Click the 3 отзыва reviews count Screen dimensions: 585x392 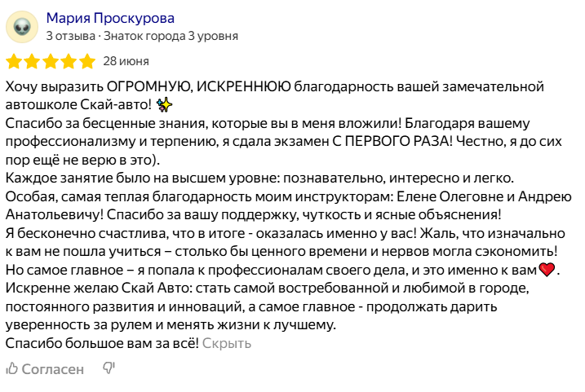[70, 36]
